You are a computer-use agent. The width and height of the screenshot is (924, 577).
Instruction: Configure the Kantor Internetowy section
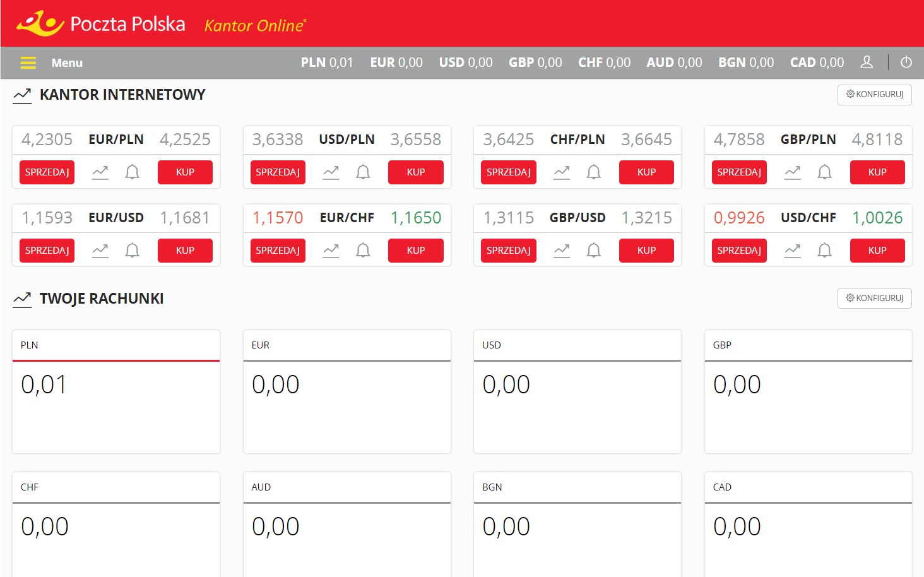point(874,95)
